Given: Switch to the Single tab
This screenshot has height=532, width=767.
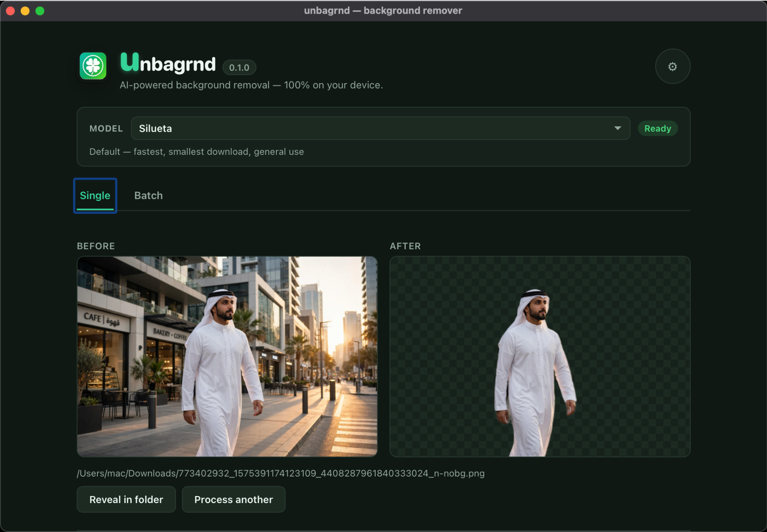Looking at the screenshot, I should click(x=95, y=195).
